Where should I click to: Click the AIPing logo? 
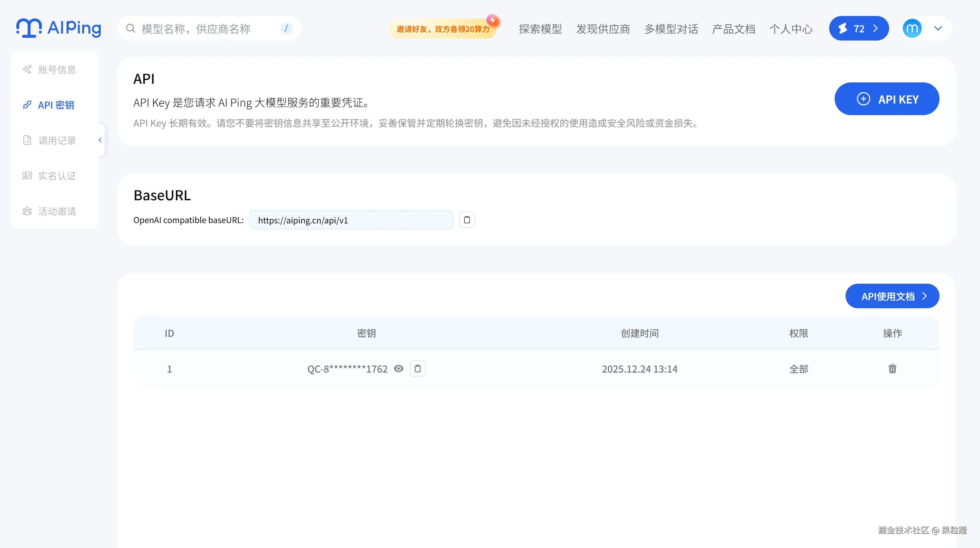coord(59,28)
